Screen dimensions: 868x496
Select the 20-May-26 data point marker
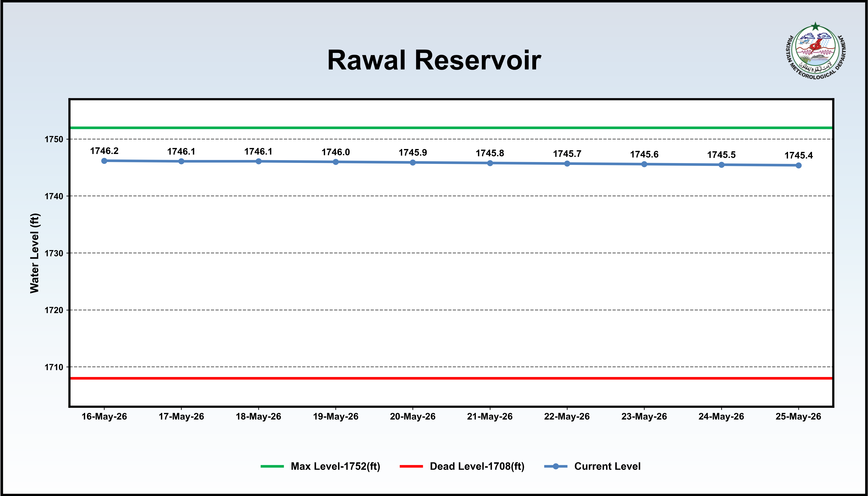coord(413,162)
